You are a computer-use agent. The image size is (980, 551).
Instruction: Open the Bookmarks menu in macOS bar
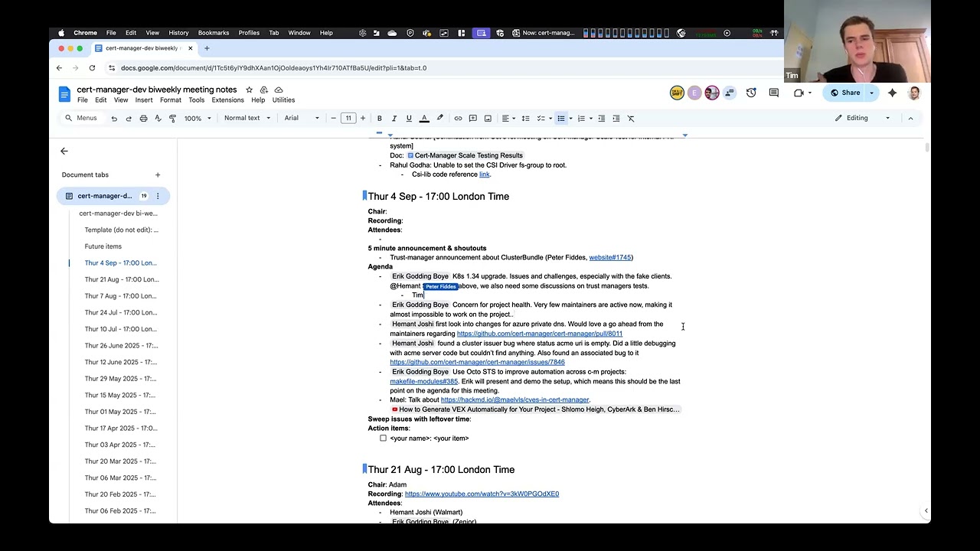coord(214,33)
